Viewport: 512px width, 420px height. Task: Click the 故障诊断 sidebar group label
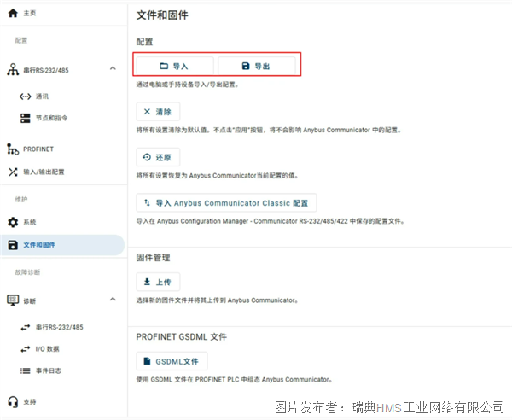coord(27,272)
